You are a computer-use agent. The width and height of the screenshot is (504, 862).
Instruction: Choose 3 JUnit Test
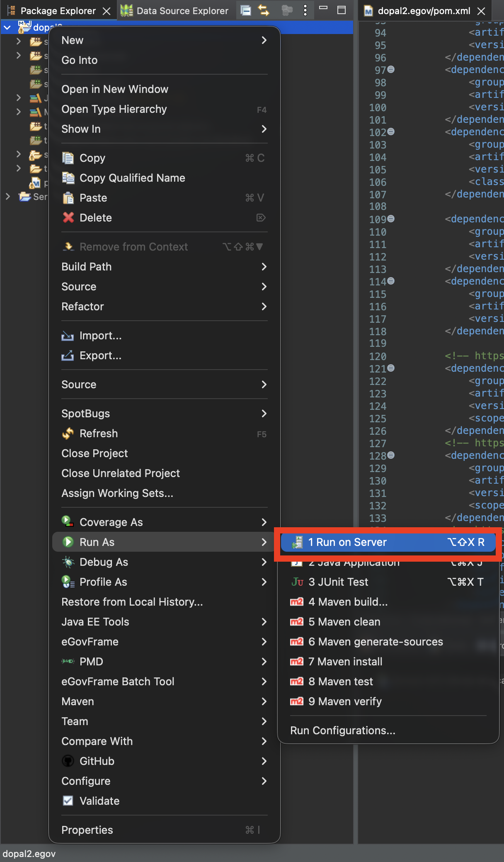pyautogui.click(x=388, y=582)
